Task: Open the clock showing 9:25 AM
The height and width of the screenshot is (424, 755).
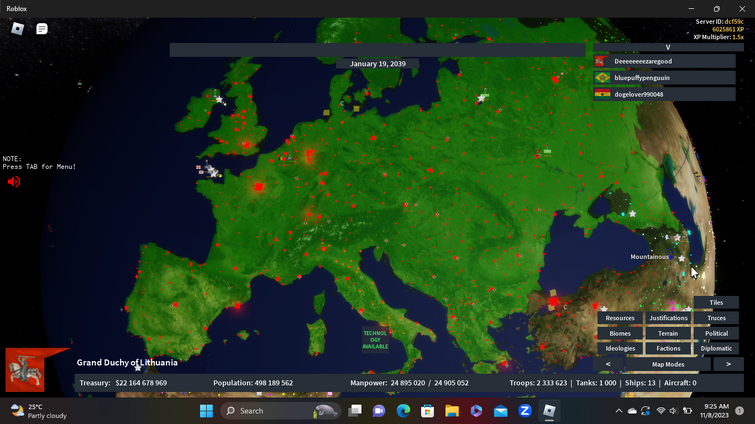Action: [716, 411]
